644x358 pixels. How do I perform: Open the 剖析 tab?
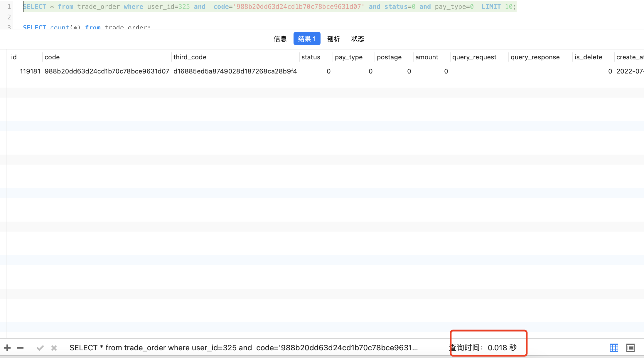tap(333, 39)
